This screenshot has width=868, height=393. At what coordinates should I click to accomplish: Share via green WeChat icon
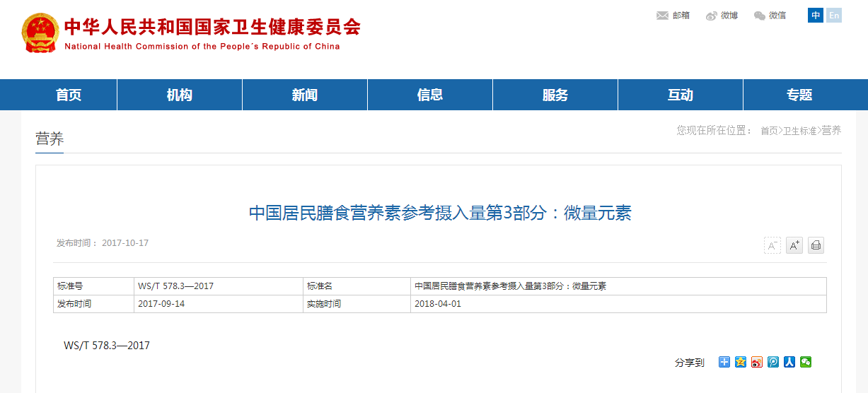[x=806, y=362]
